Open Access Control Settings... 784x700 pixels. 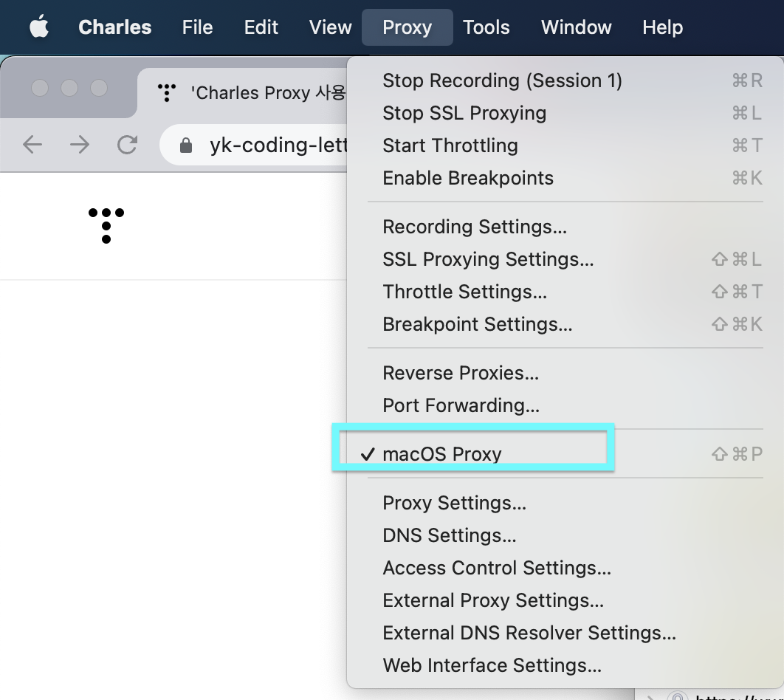click(x=565, y=568)
